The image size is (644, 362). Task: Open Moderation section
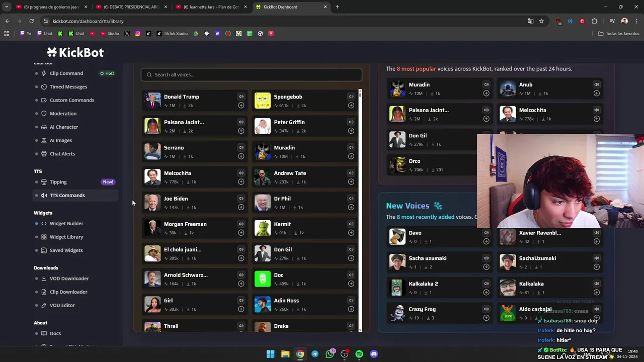(63, 114)
